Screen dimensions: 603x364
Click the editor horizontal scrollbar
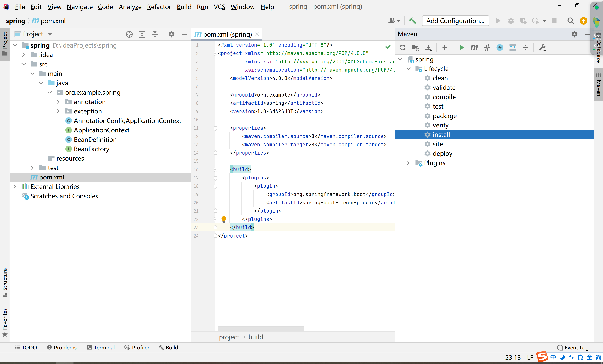click(x=261, y=329)
